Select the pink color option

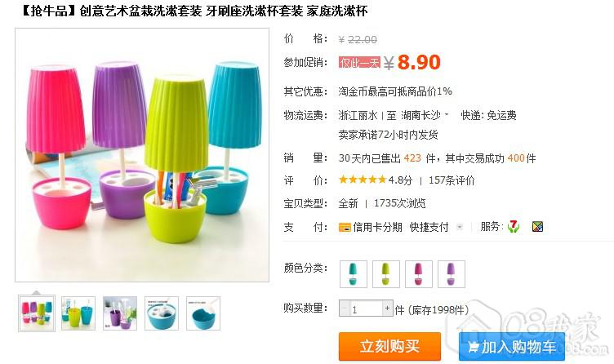419,274
